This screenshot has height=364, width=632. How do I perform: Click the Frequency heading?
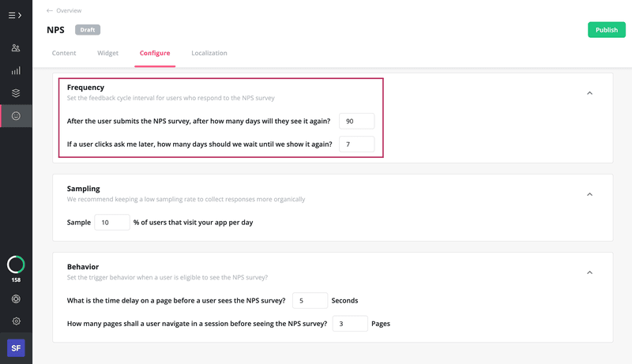click(x=85, y=88)
